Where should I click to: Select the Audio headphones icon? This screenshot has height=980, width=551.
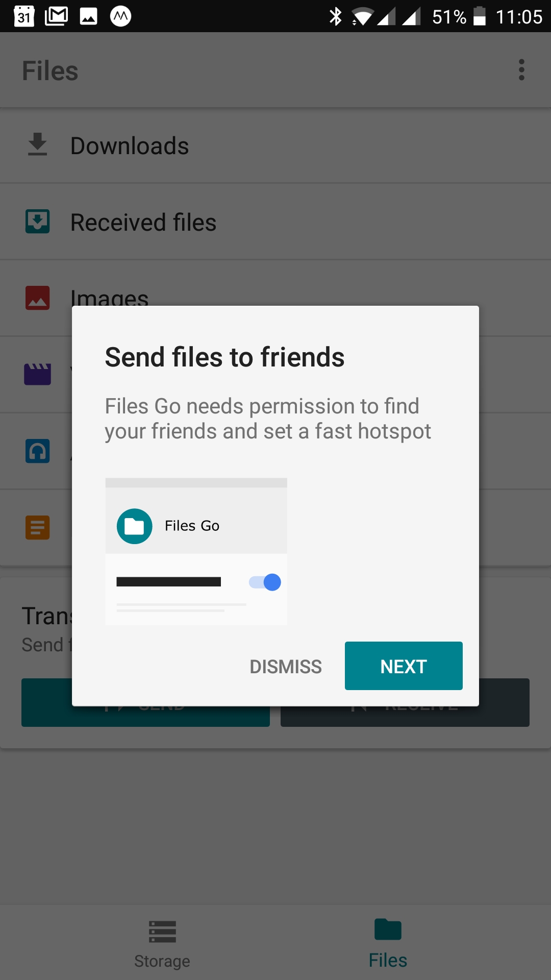38,451
